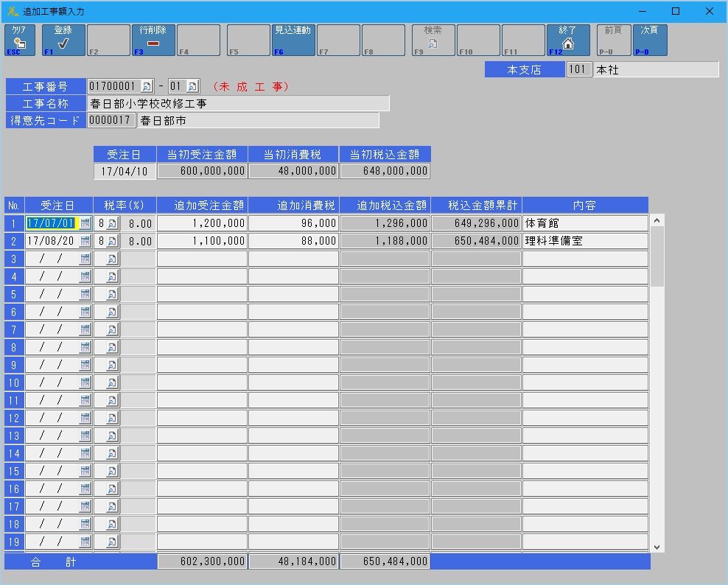Open tax rate lookup in row 1

[x=112, y=223]
